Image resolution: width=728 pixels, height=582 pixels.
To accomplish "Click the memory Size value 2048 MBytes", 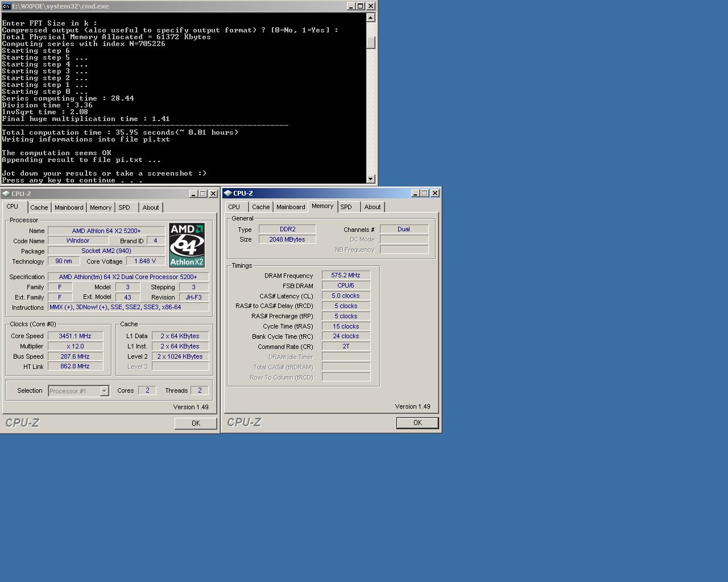I will (287, 239).
